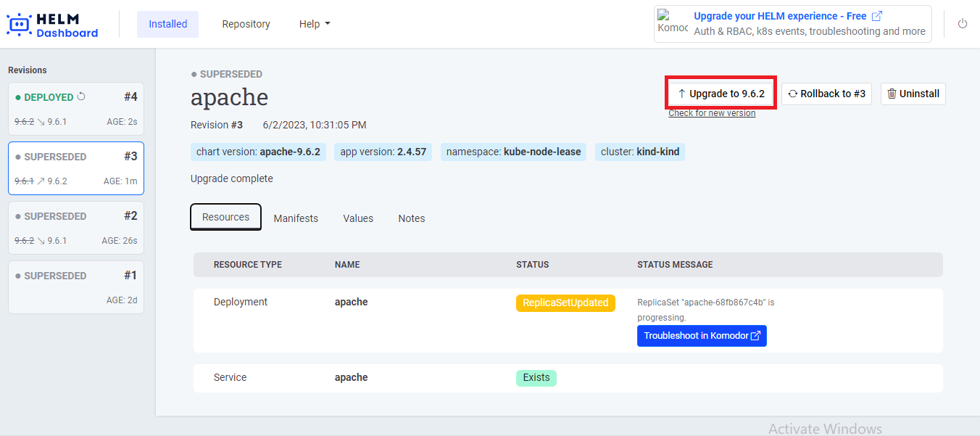Select revision #4 deployed card
The width and height of the screenshot is (980, 436).
pos(76,108)
